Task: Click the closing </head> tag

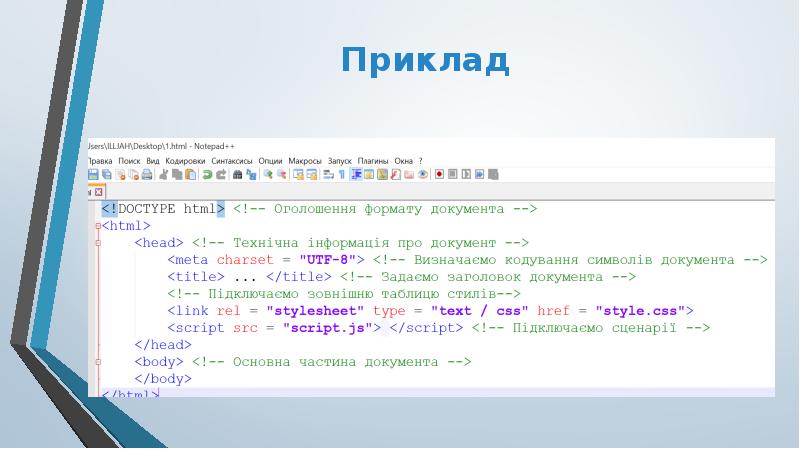Action: point(163,345)
